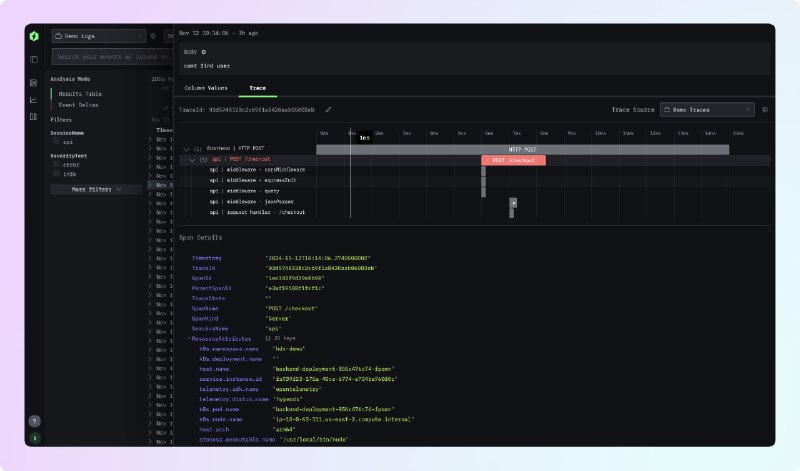
Task: Select the Trace tab
Action: 257,88
